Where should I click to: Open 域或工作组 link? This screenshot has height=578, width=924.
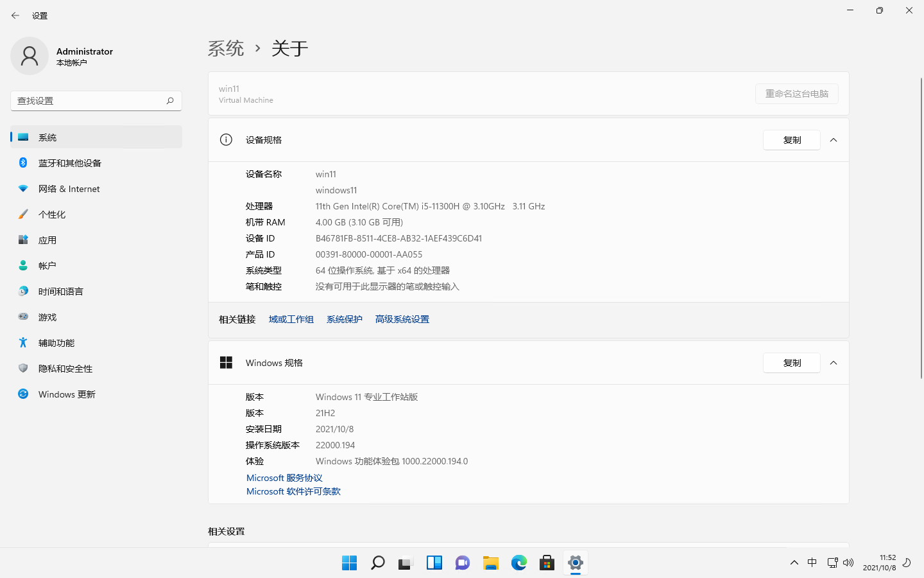(x=291, y=319)
